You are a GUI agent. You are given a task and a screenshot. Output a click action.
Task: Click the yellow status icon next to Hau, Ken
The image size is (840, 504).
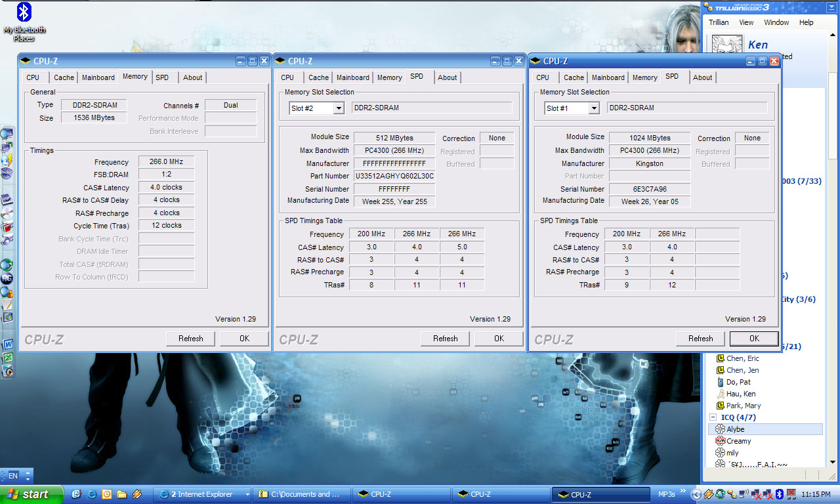[720, 394]
